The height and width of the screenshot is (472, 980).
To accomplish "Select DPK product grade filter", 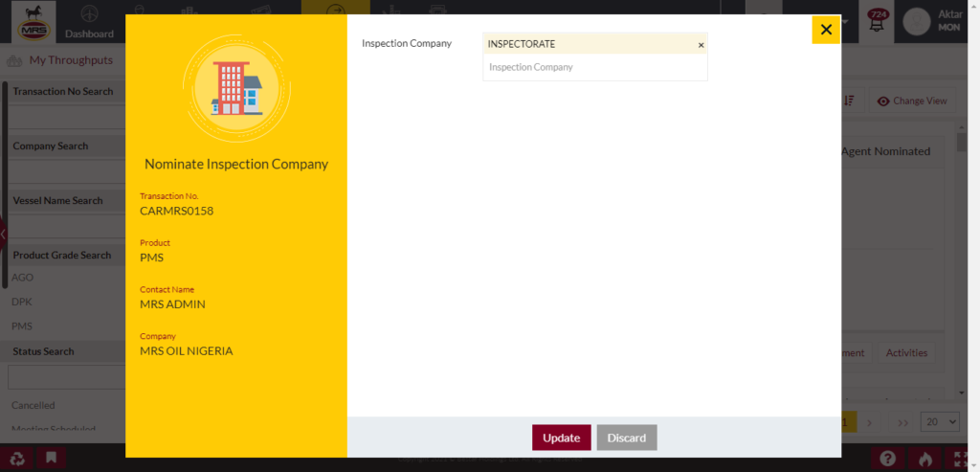I will pyautogui.click(x=22, y=302).
